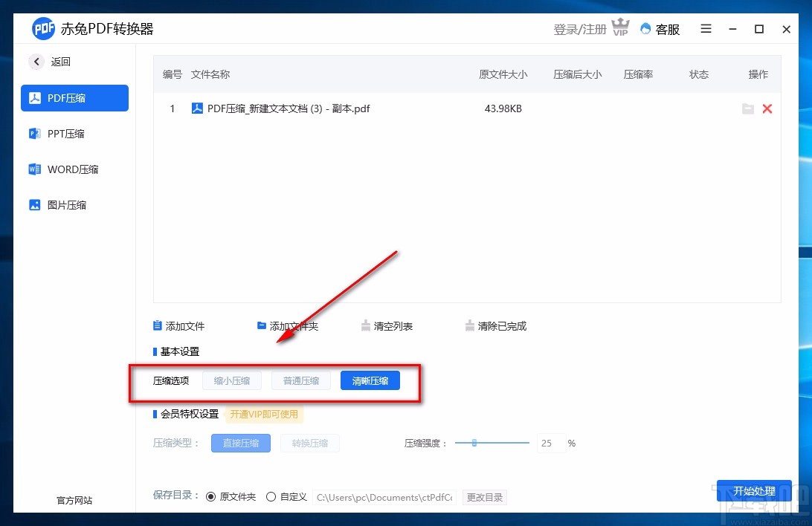The width and height of the screenshot is (812, 526).
Task: Select the PDF压缩 sidebar icon
Action: (x=33, y=97)
